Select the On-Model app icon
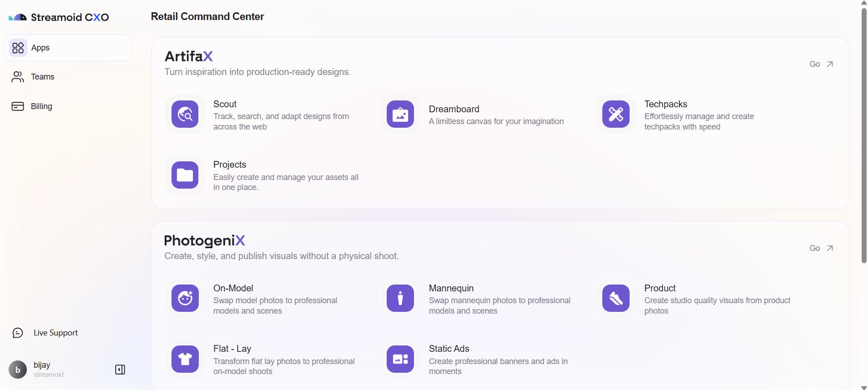 pos(185,298)
